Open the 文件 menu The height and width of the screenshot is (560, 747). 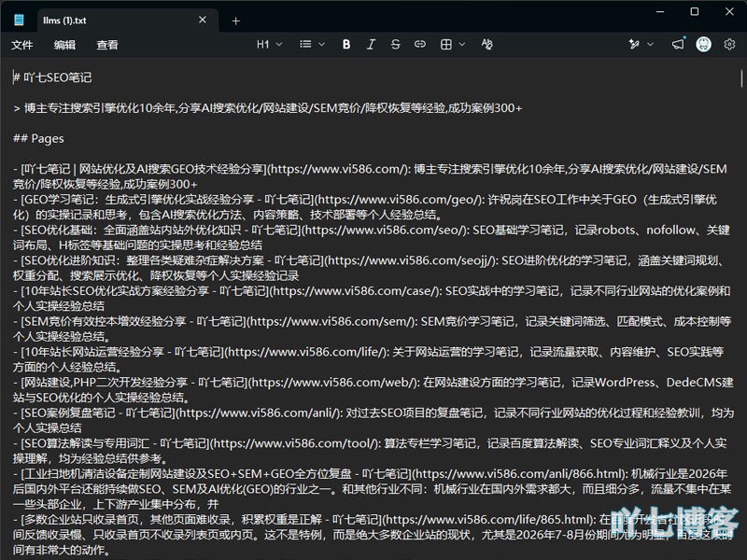click(x=21, y=45)
